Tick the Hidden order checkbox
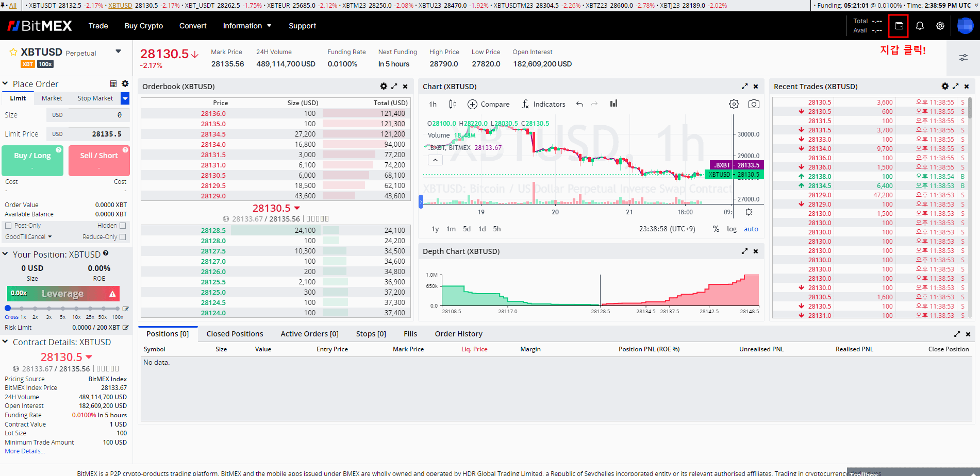Viewport: 980px width, 476px height. click(x=123, y=226)
